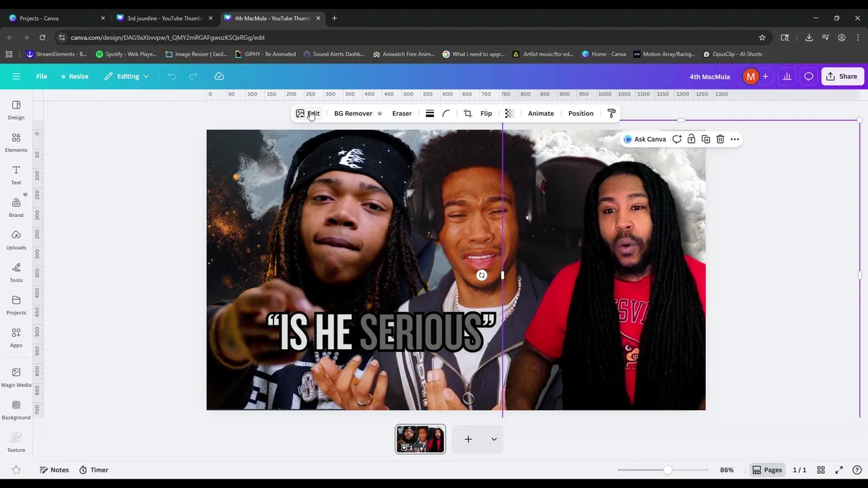Select page 1 thumbnail
Viewport: 868px width, 488px height.
(x=420, y=439)
